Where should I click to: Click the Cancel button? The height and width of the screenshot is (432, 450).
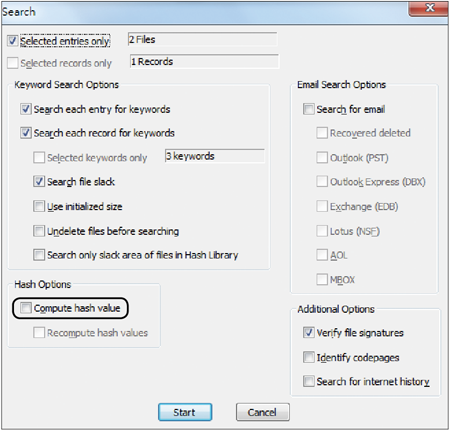[263, 412]
